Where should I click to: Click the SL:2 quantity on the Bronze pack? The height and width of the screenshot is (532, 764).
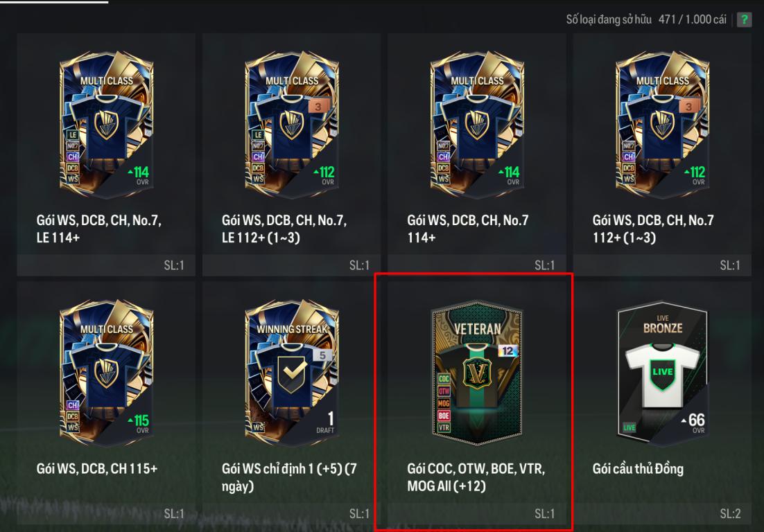730,513
